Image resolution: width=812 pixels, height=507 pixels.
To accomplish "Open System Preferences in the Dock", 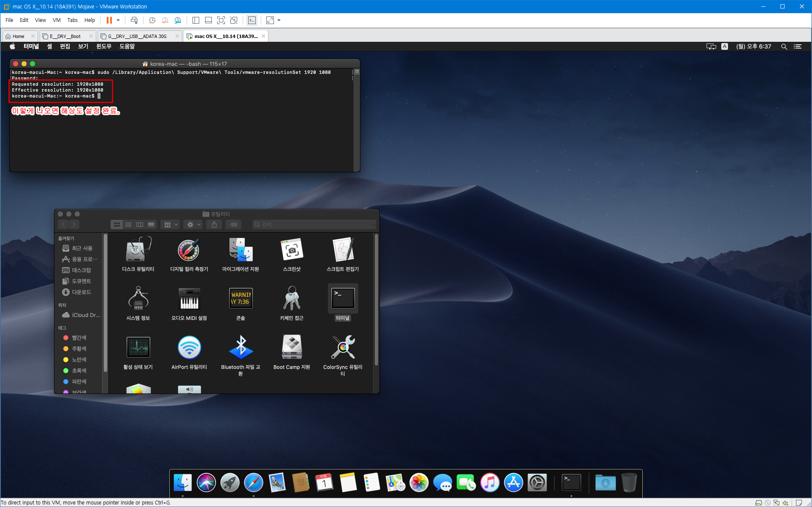I will point(537,483).
